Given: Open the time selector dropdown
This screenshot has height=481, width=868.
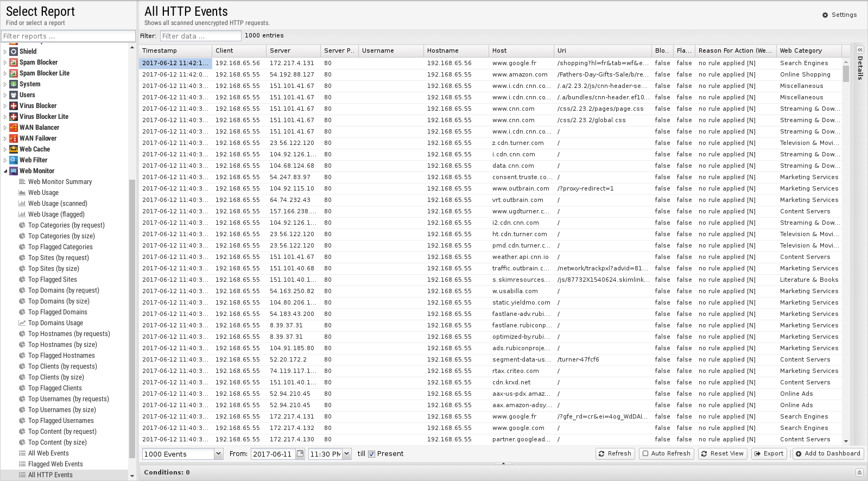Looking at the screenshot, I should click(347, 454).
